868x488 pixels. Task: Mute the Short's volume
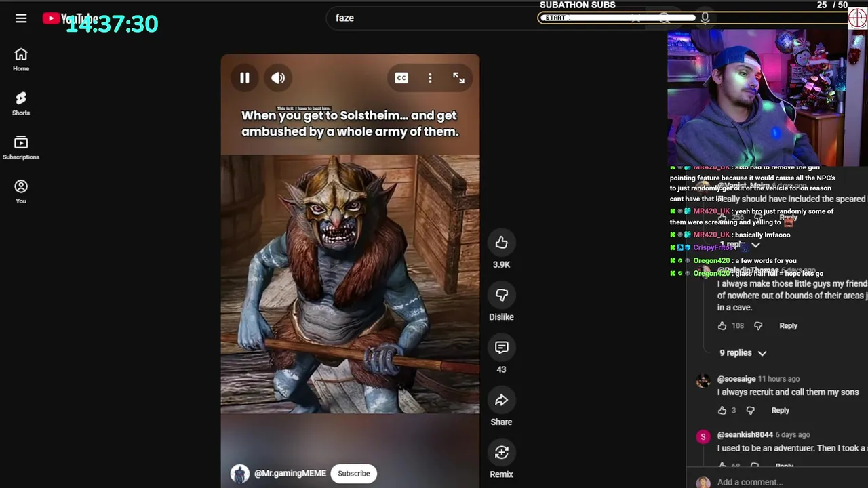(278, 78)
